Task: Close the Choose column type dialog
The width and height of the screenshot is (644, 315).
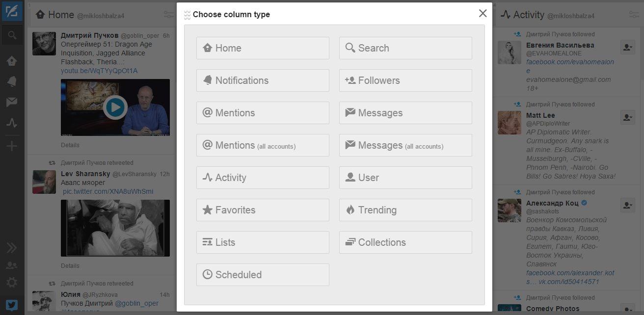Action: point(483,13)
